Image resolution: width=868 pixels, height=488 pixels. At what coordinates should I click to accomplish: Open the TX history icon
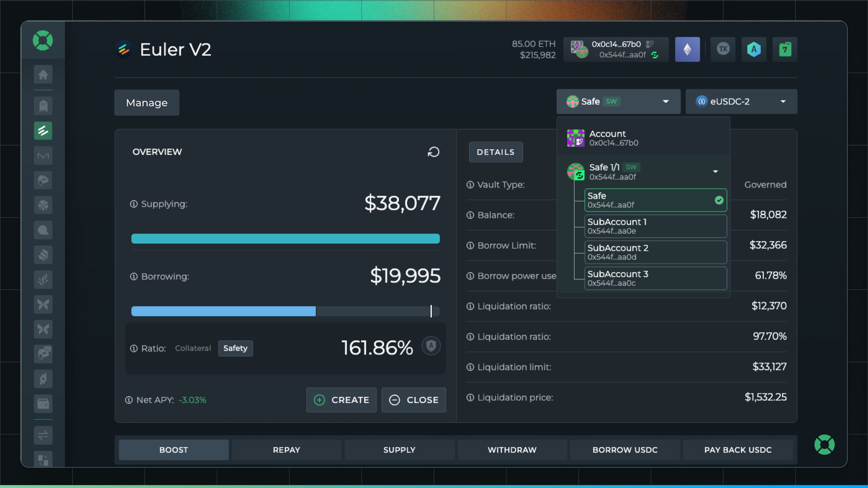723,49
